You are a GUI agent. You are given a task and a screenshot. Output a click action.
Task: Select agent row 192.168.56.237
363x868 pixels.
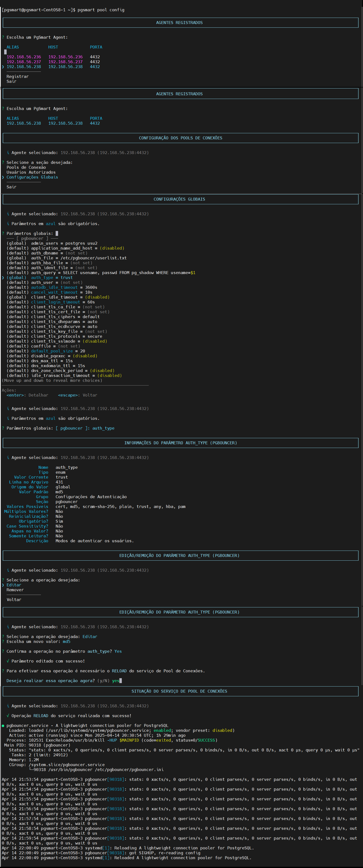(53, 62)
